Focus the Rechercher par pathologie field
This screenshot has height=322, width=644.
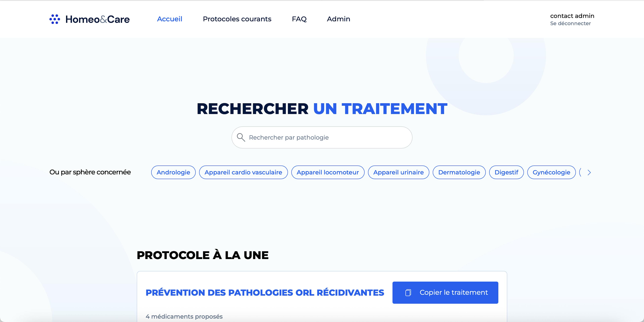click(x=325, y=137)
